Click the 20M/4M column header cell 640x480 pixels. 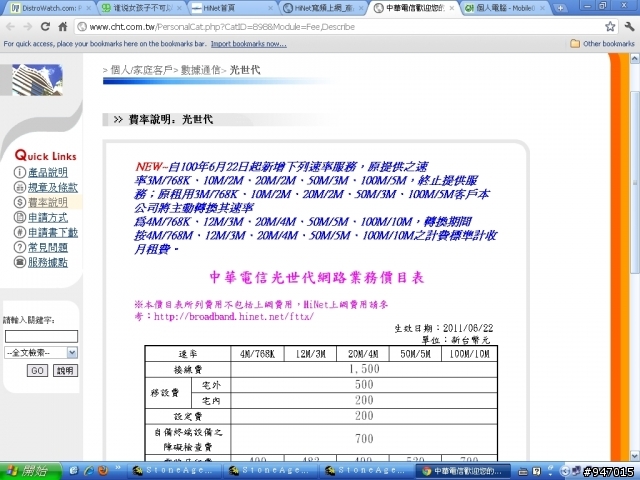363,353
